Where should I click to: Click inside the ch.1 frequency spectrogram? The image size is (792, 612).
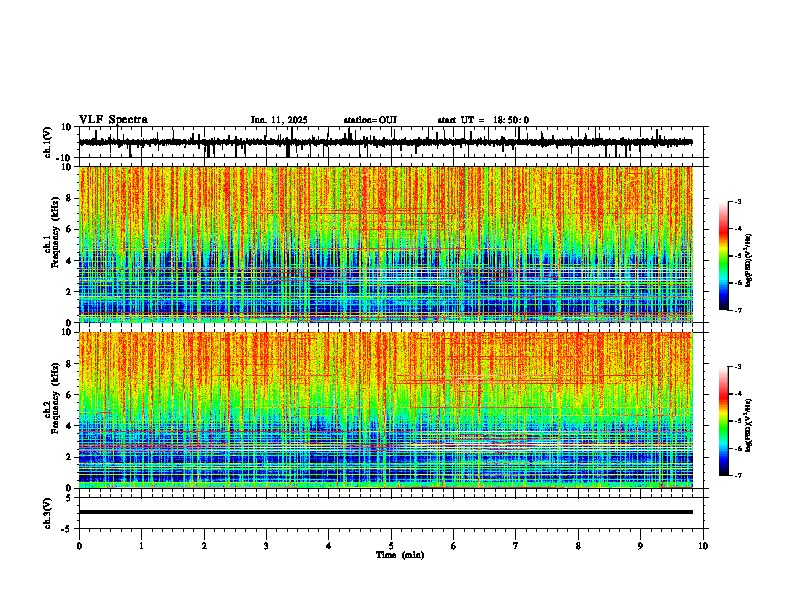(386, 244)
